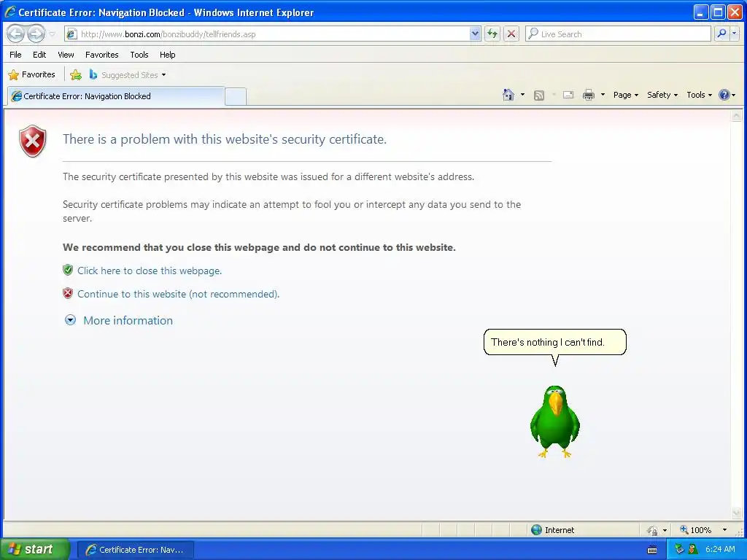This screenshot has width=747, height=560.
Task: Click the Print icon
Action: coord(589,95)
